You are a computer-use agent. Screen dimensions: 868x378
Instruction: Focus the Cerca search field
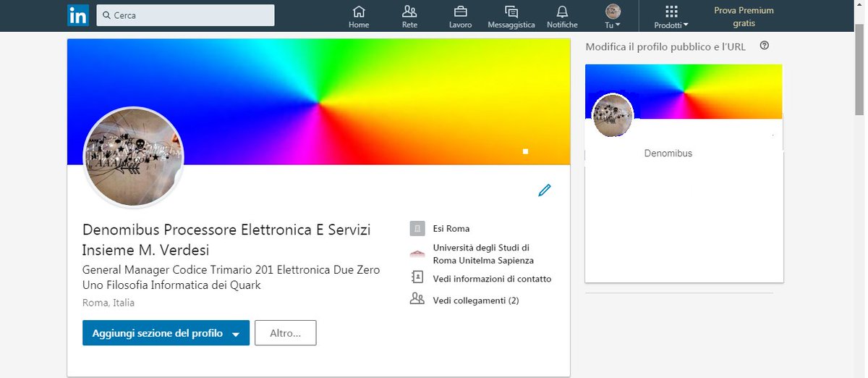[186, 15]
